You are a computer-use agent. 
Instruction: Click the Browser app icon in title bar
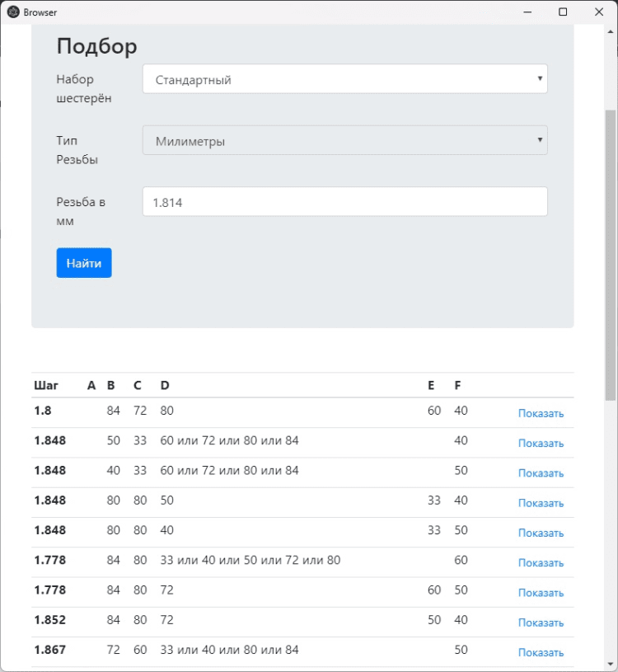[13, 12]
